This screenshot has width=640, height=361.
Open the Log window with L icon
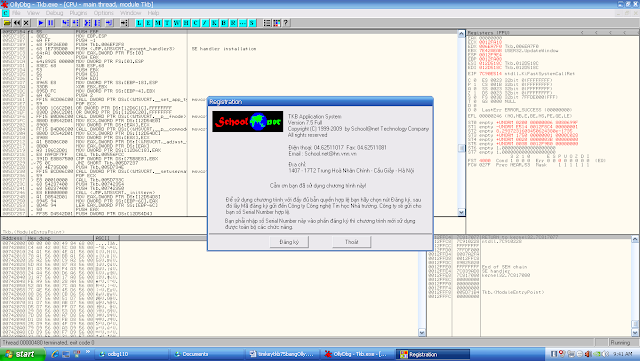tap(140, 23)
